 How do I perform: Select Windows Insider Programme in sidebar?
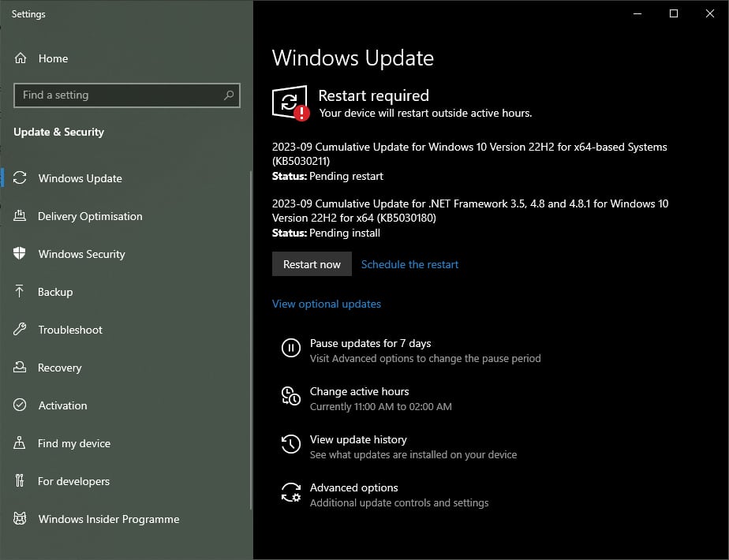click(x=107, y=519)
